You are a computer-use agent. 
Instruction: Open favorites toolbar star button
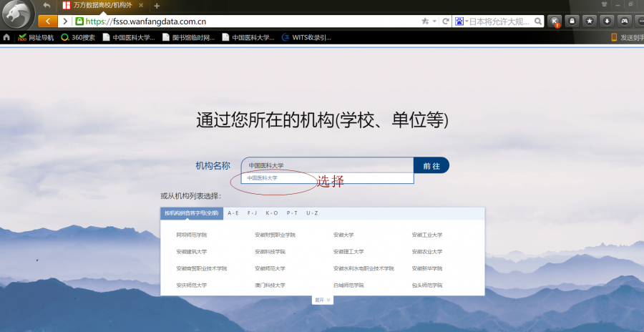(590, 21)
